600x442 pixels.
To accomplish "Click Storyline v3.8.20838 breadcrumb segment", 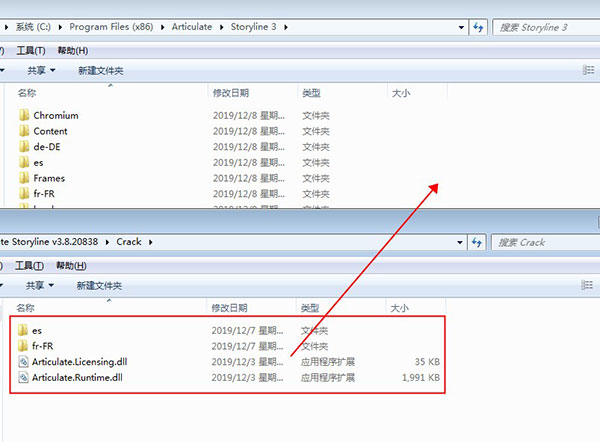I will tap(49, 242).
